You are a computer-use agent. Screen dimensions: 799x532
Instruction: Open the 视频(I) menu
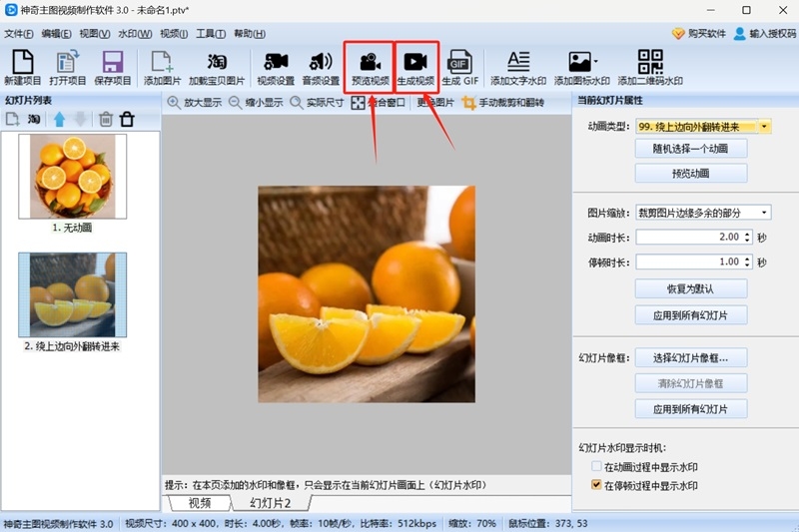[x=174, y=34]
